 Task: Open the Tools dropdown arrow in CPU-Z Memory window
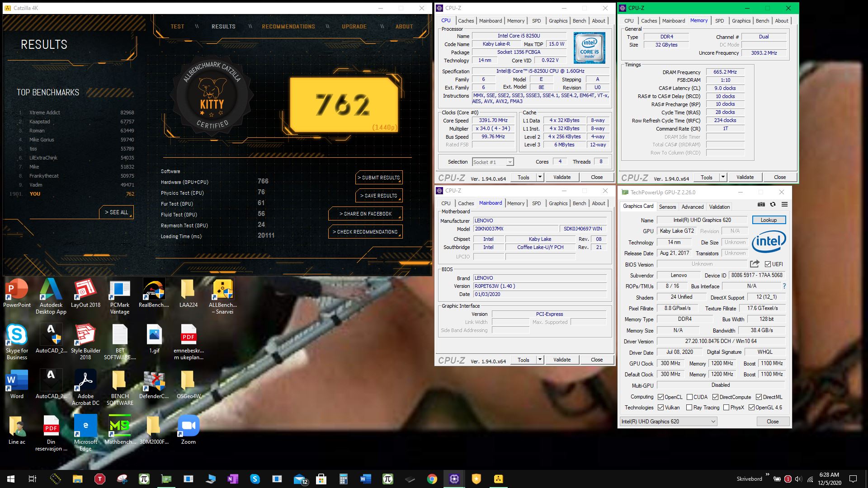click(723, 177)
